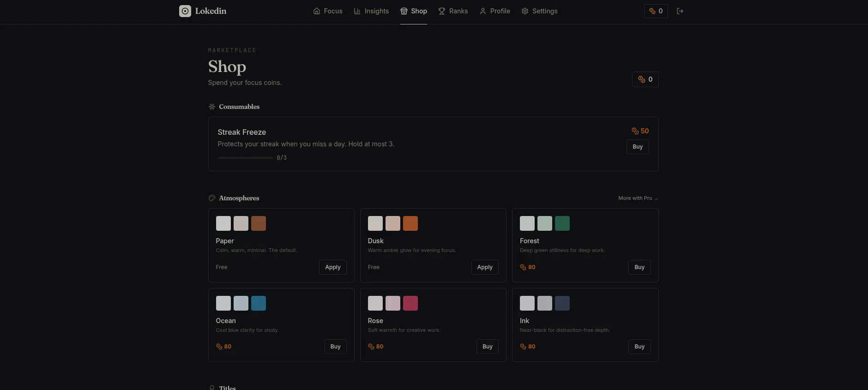This screenshot has height=390, width=868.
Task: Click the Lokedin brand name
Action: (211, 11)
